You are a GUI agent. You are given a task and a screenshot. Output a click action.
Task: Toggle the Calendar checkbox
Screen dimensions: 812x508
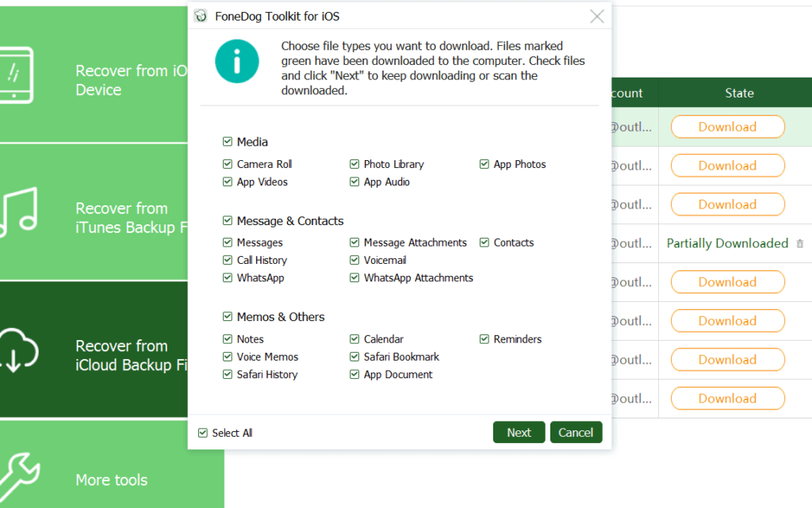pos(354,339)
